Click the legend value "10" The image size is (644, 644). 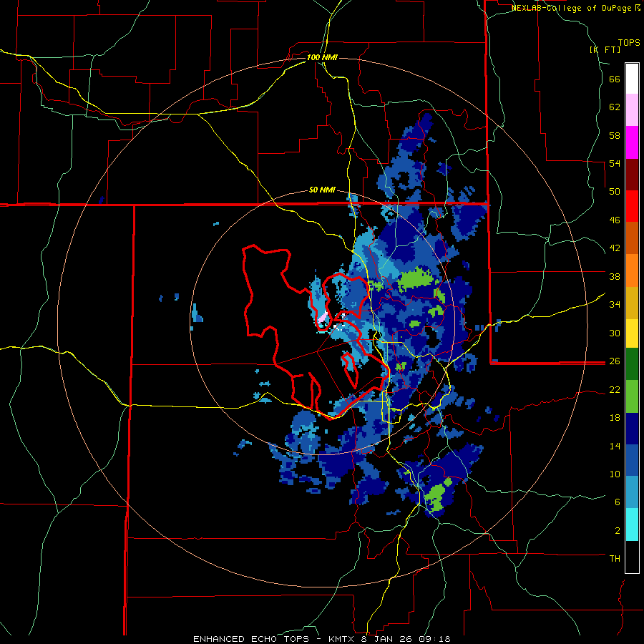coord(615,474)
